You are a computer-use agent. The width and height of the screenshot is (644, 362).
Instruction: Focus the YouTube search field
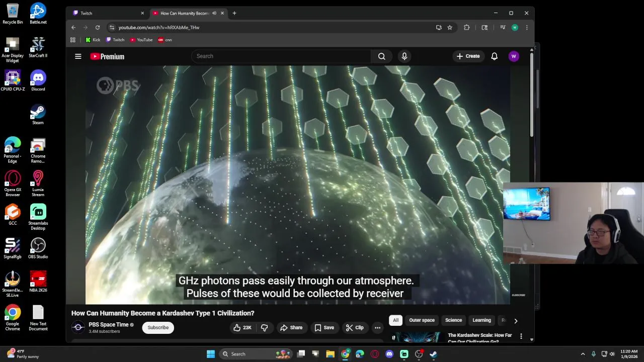point(281,56)
